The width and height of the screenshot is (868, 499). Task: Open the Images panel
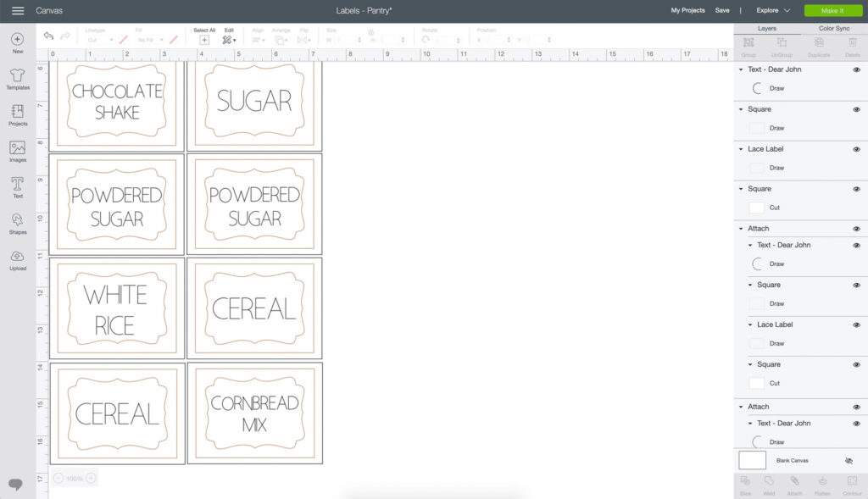point(17,151)
